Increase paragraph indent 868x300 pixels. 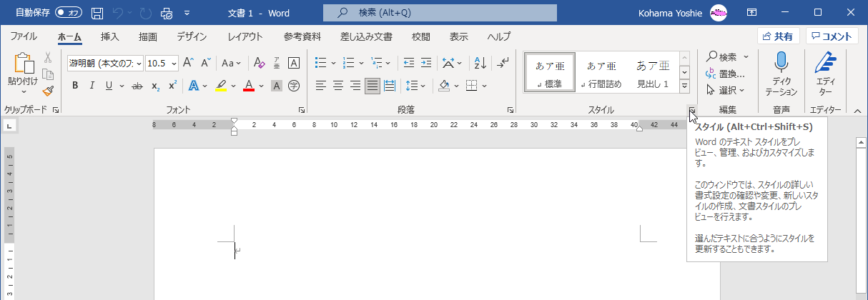tap(427, 63)
